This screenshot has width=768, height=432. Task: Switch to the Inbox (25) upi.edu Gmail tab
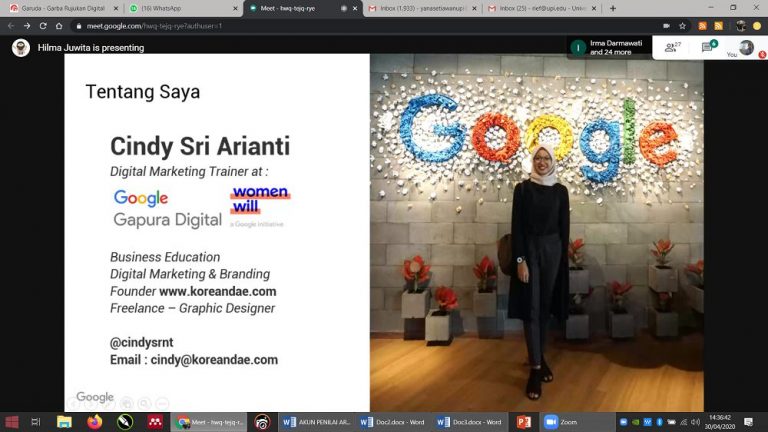coord(542,8)
